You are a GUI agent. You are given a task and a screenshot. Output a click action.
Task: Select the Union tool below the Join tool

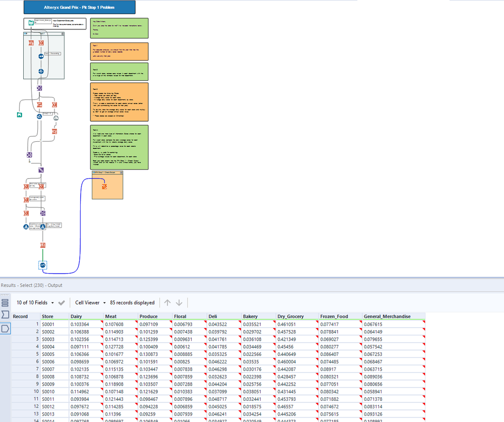(x=40, y=71)
